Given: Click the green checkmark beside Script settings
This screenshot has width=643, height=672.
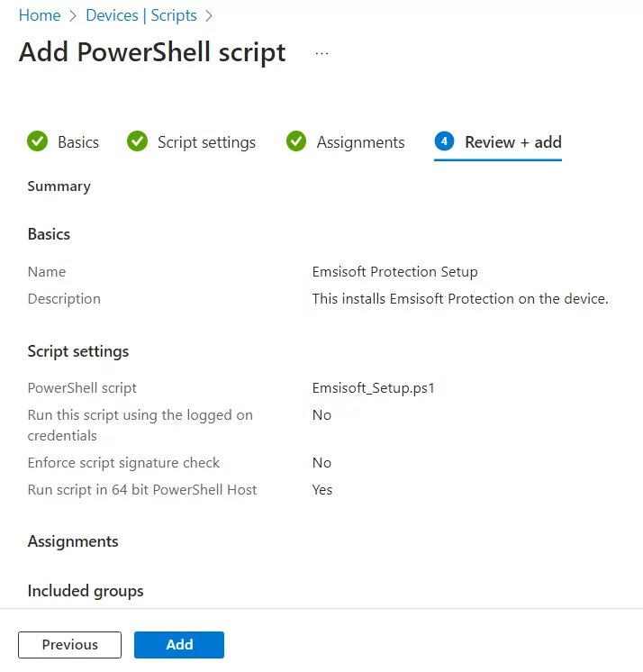Looking at the screenshot, I should point(137,141).
